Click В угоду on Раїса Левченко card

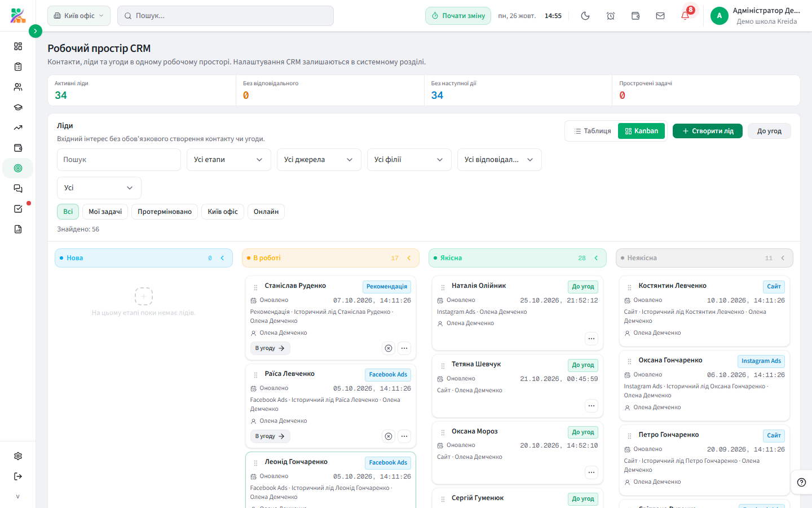[270, 436]
